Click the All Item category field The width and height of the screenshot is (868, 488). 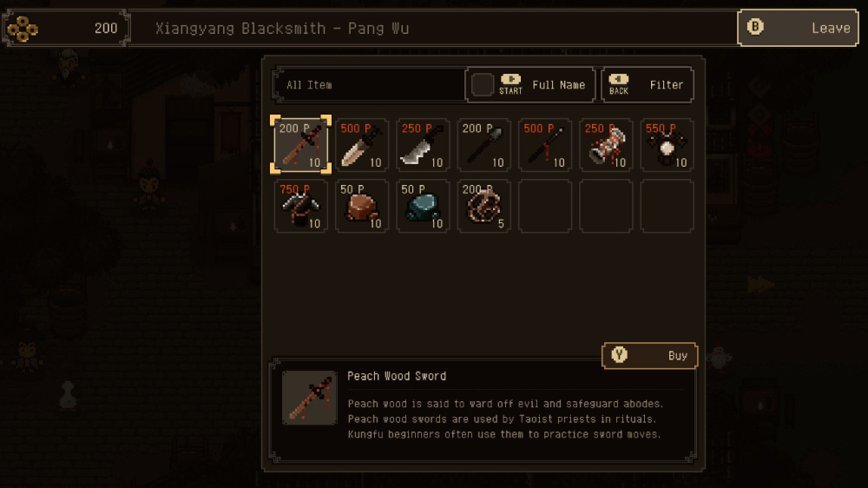tap(369, 85)
